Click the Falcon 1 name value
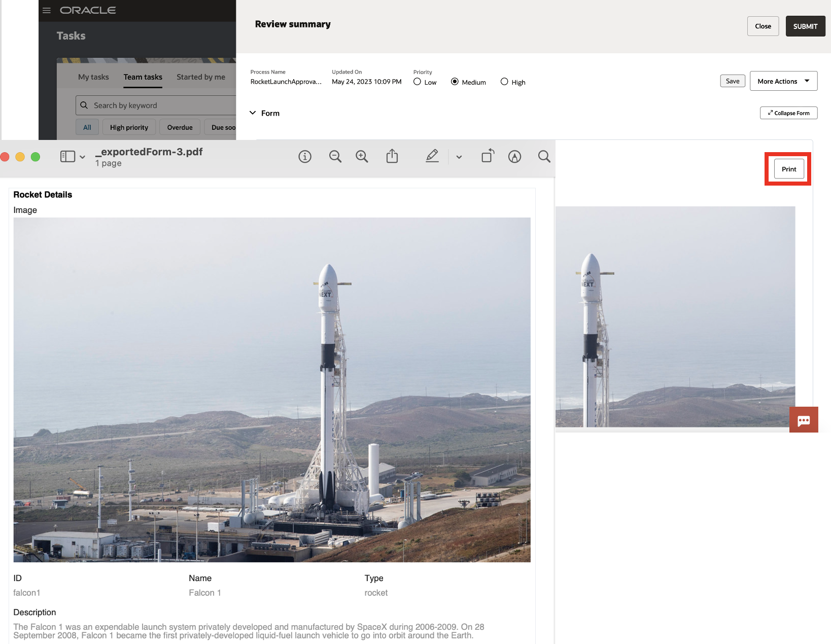This screenshot has width=831, height=644. pos(205,593)
